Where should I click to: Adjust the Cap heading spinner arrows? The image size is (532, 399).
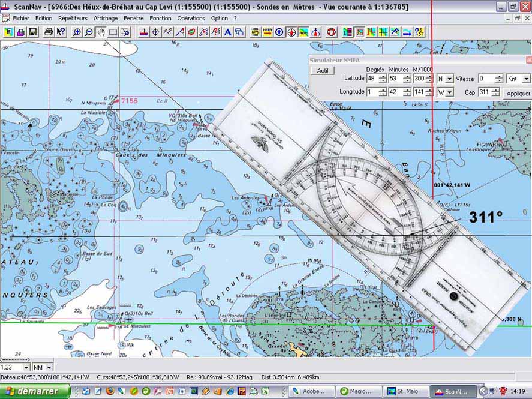click(495, 92)
